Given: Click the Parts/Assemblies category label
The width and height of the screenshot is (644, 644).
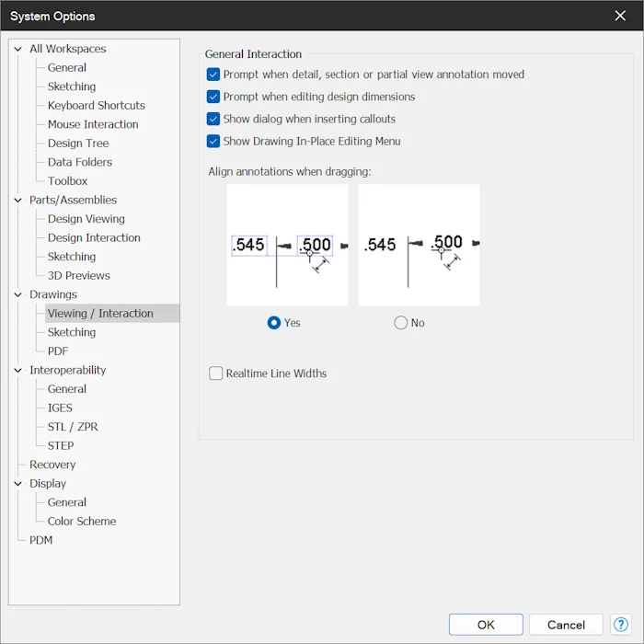Looking at the screenshot, I should pos(73,200).
